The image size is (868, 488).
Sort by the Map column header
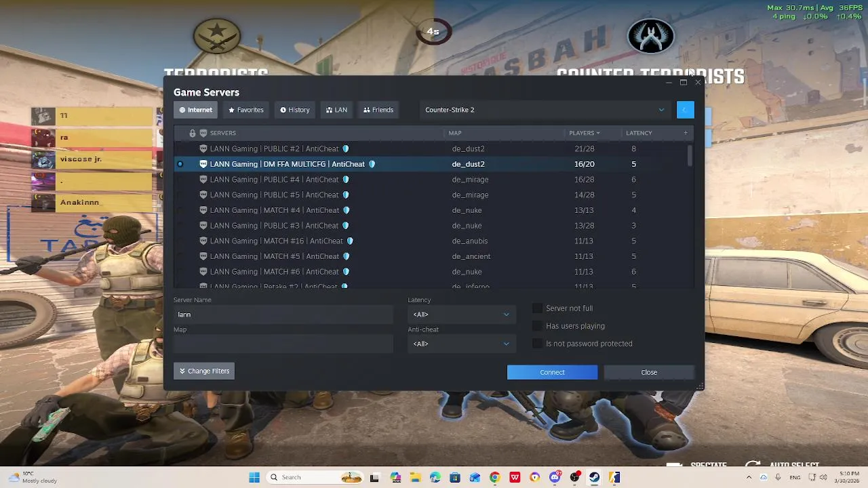tap(455, 133)
